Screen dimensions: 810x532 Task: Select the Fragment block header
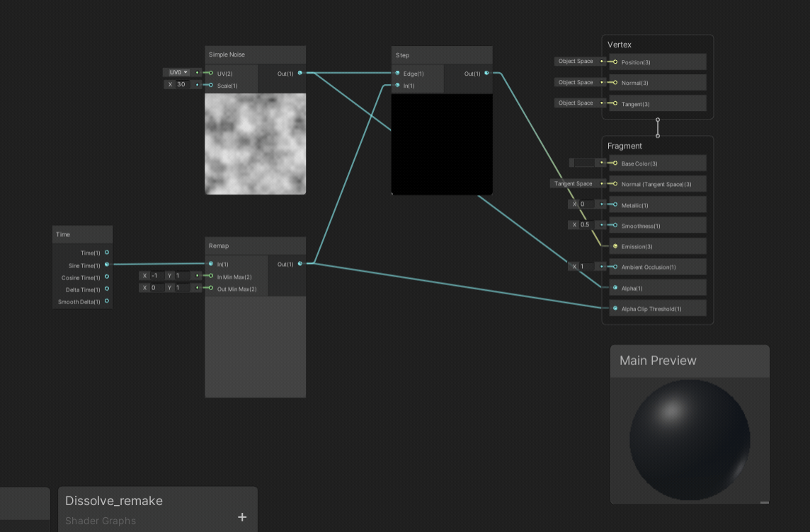(624, 146)
